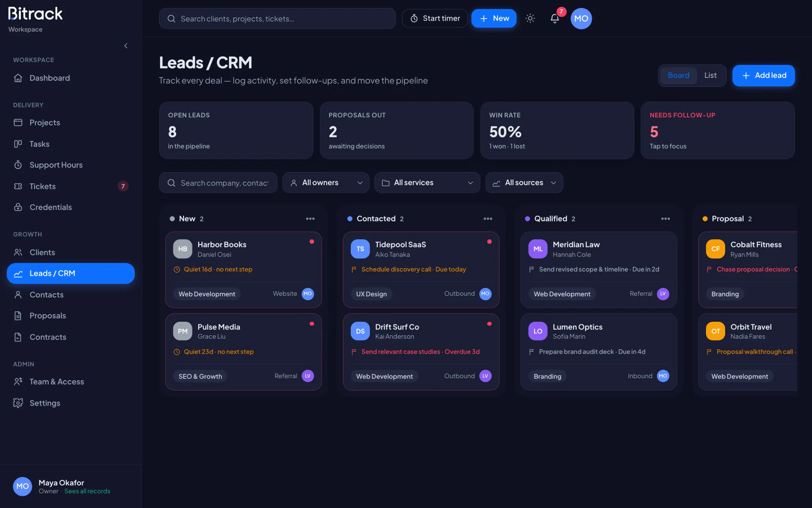
Task: Open the Contacted column three-dot menu
Action: (488, 219)
